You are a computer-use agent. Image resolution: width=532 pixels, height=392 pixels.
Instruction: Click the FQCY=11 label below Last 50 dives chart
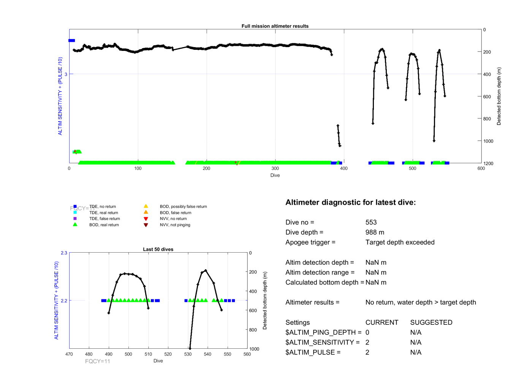[x=98, y=361]
